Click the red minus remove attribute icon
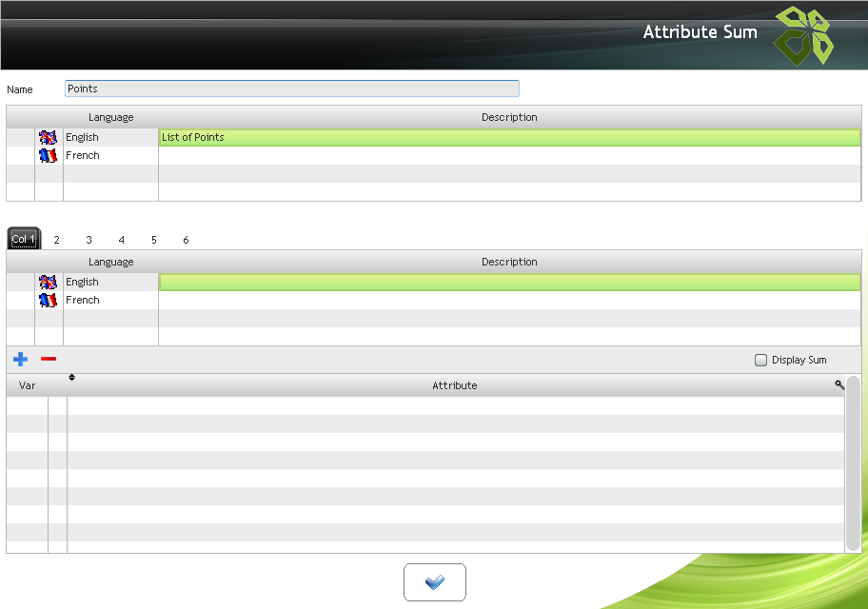868x609 pixels. pyautogui.click(x=49, y=360)
